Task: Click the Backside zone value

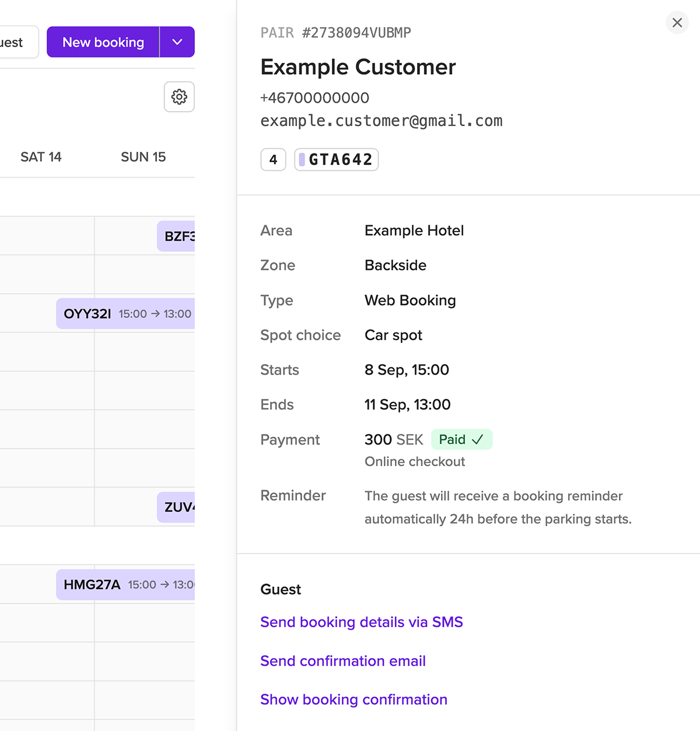Action: (x=395, y=265)
